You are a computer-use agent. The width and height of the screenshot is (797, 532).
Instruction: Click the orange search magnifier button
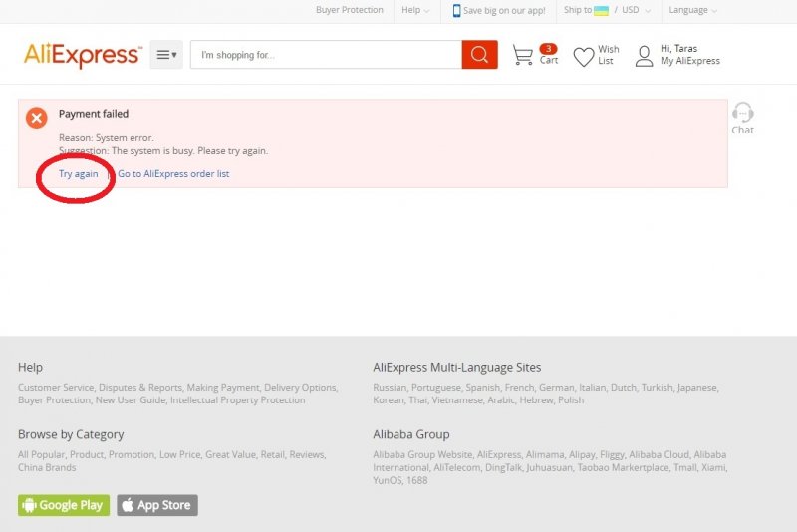pyautogui.click(x=479, y=55)
